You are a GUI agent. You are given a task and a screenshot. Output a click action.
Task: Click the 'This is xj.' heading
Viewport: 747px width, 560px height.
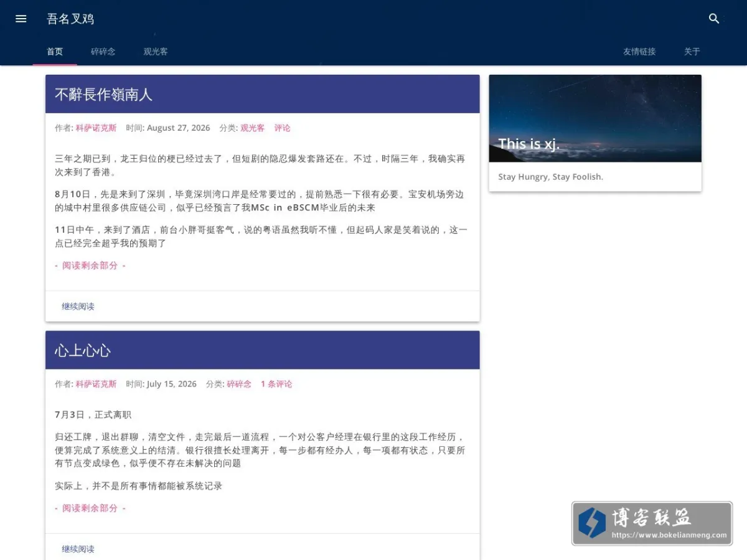529,144
